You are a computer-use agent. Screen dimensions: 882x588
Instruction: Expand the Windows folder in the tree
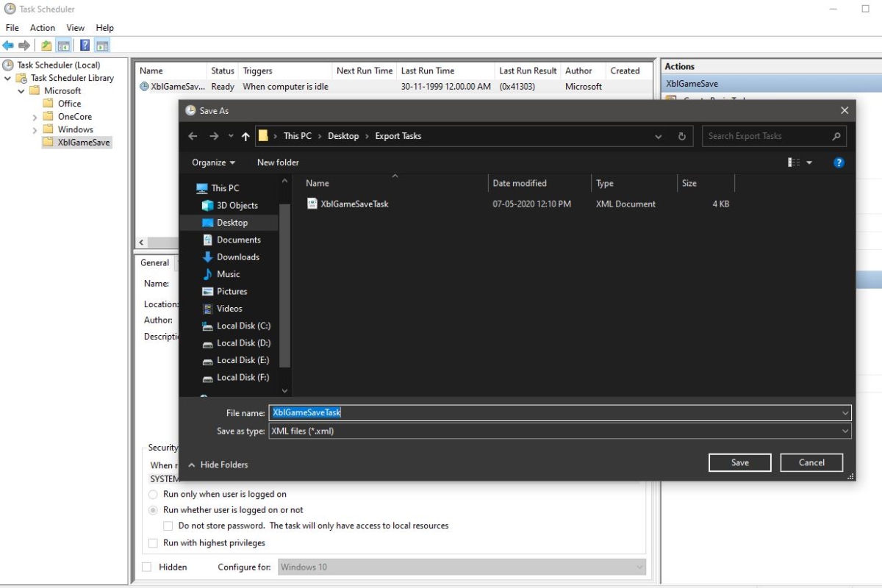click(34, 129)
